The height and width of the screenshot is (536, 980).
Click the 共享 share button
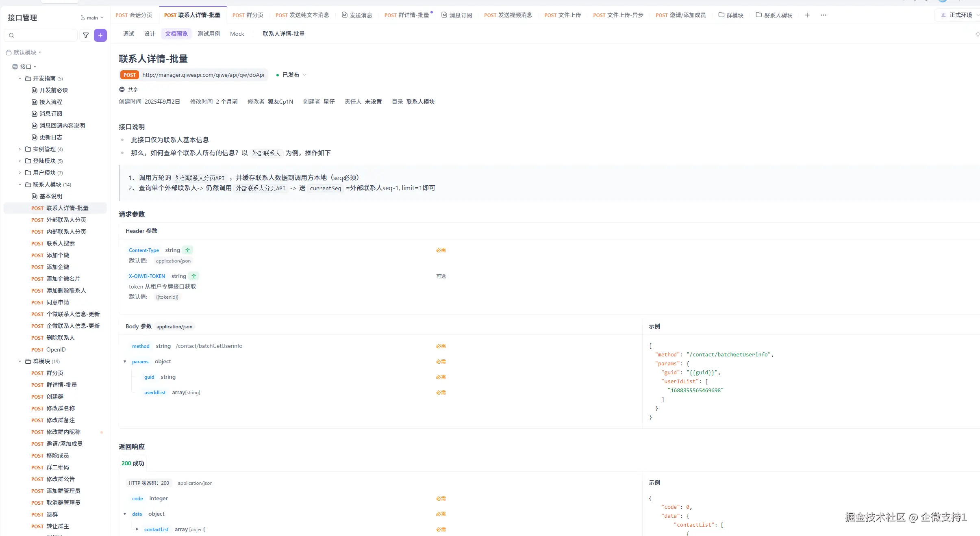tap(128, 89)
